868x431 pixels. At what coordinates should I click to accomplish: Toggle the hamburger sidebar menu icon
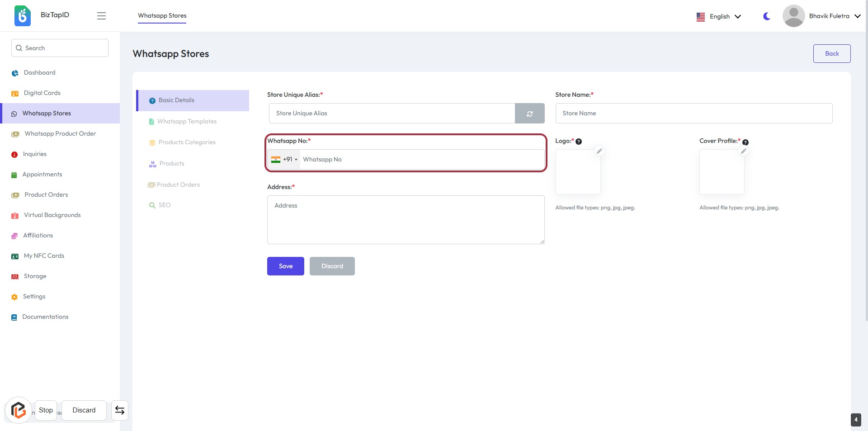[x=101, y=16]
